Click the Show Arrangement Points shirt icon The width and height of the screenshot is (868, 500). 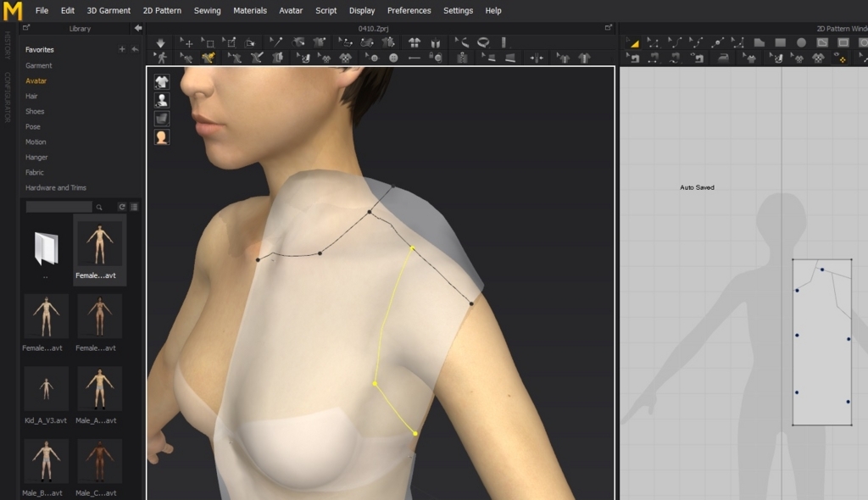pyautogui.click(x=414, y=42)
